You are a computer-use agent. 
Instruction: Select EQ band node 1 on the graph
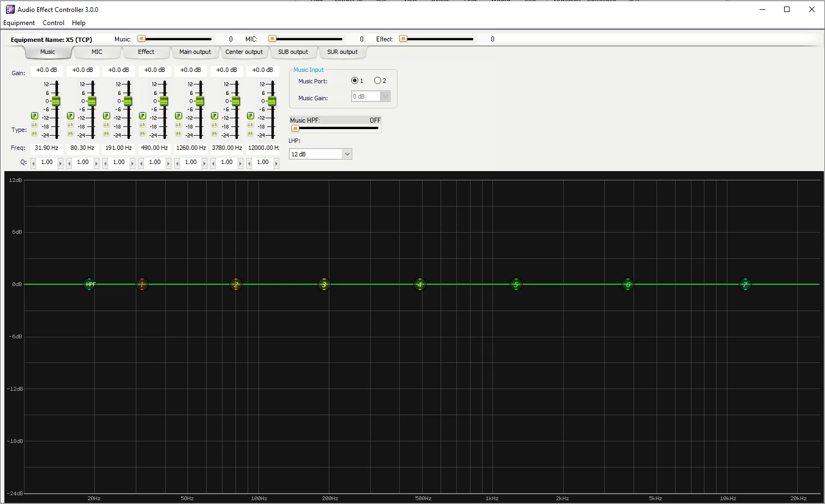[142, 284]
